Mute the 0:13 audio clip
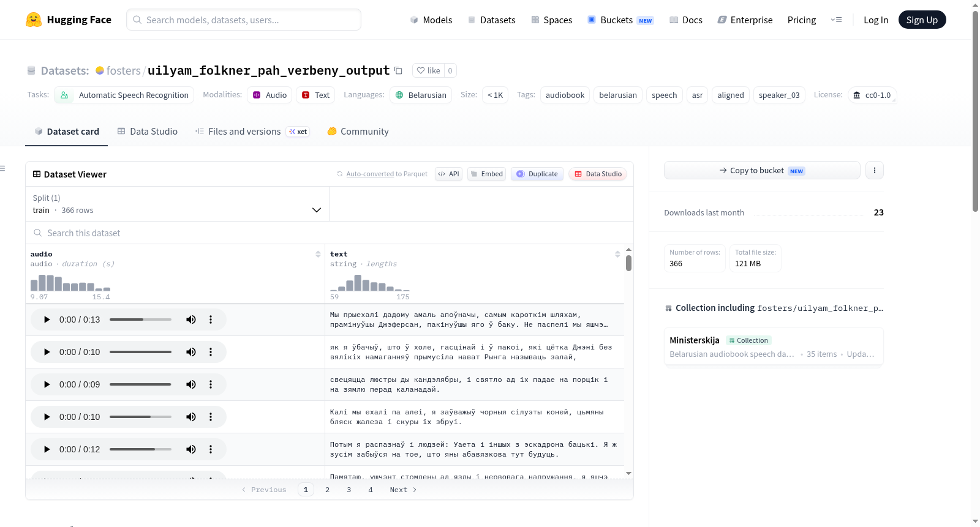 tap(191, 320)
